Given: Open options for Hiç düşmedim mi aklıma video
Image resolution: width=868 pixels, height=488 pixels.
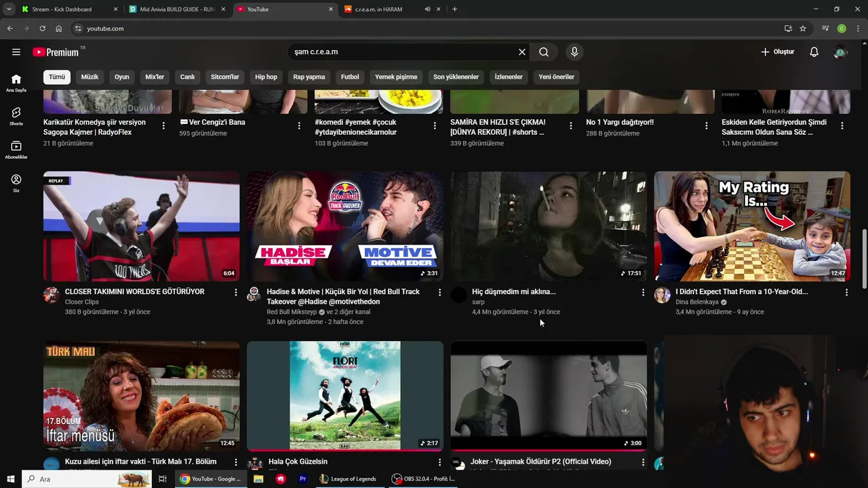Looking at the screenshot, I should coord(643,292).
